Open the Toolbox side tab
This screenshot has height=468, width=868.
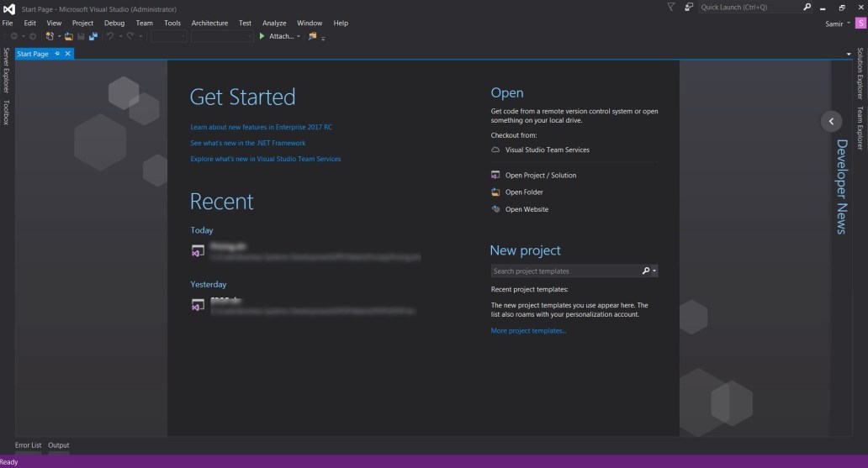tap(6, 113)
